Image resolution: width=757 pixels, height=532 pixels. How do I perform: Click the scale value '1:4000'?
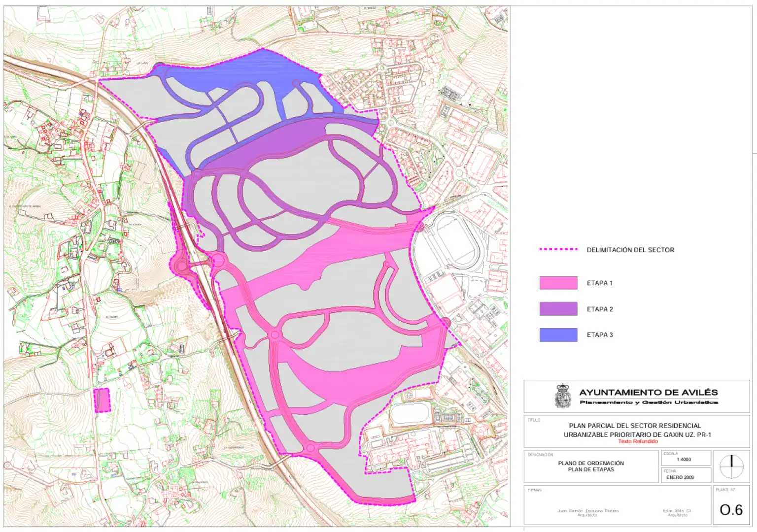(684, 460)
